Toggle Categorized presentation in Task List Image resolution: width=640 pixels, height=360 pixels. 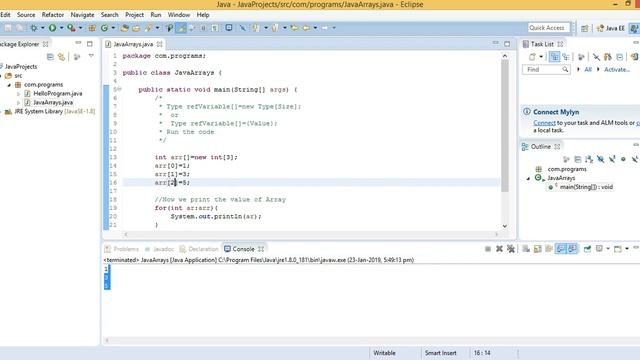click(x=554, y=57)
